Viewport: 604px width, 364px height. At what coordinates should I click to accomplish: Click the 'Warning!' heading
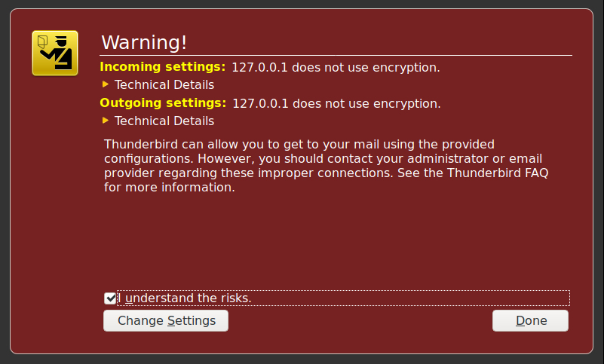[x=144, y=42]
